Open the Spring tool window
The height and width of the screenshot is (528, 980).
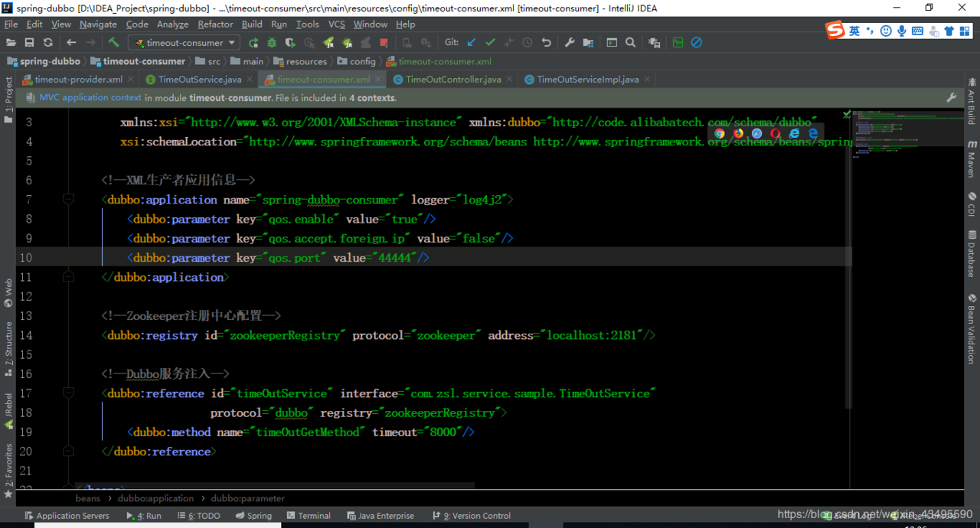[x=253, y=516]
